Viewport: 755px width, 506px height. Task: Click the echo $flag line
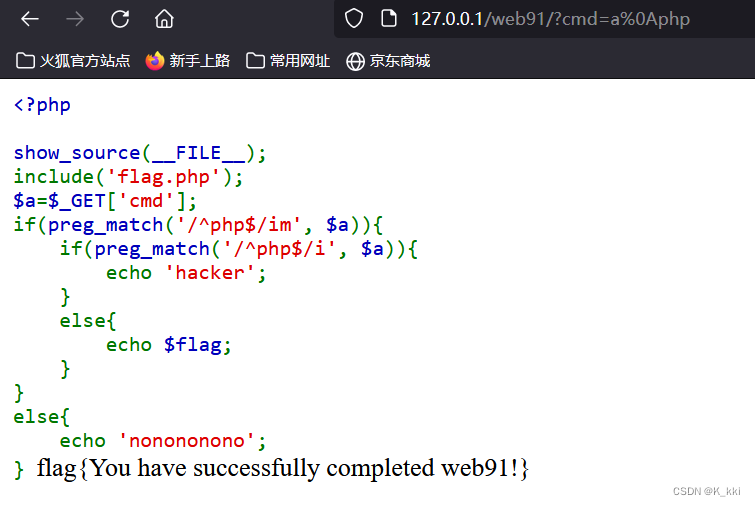pos(169,345)
